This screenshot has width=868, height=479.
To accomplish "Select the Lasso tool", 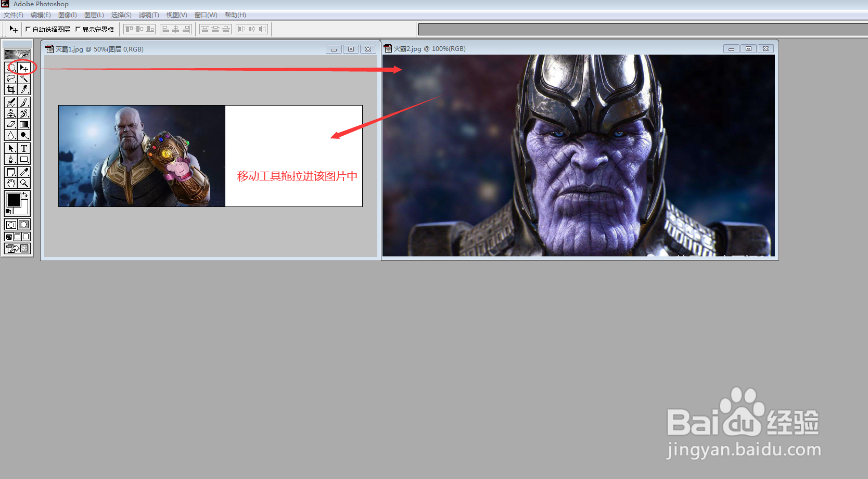I will pyautogui.click(x=11, y=79).
